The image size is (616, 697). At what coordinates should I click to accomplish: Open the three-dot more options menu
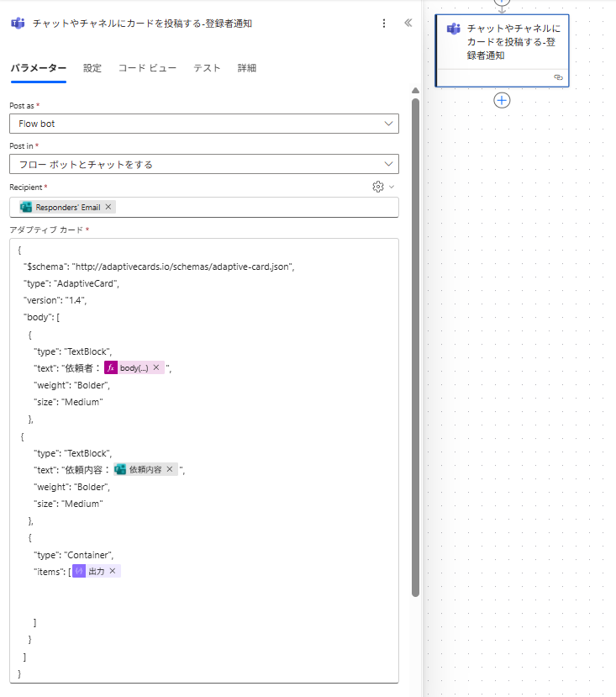click(x=384, y=24)
